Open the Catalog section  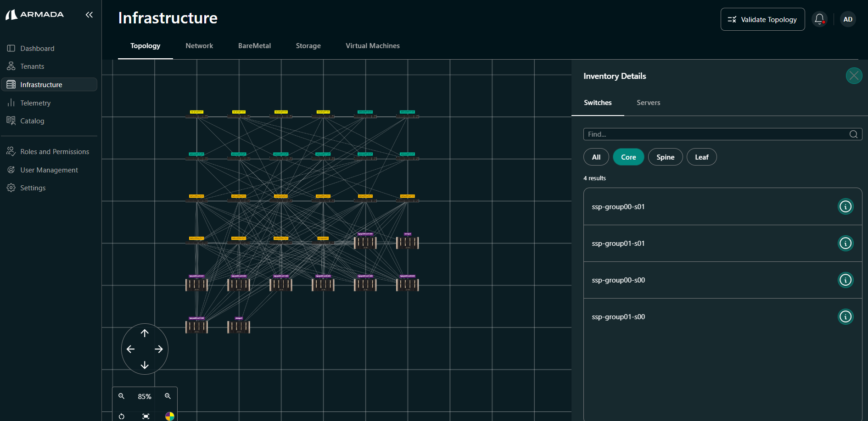pos(11,121)
